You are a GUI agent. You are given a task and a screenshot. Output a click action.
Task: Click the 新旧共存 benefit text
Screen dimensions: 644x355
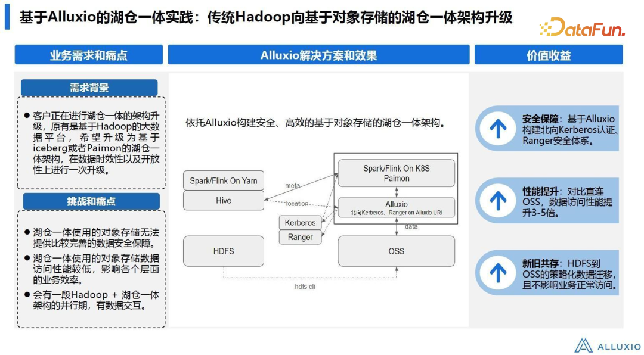(569, 274)
